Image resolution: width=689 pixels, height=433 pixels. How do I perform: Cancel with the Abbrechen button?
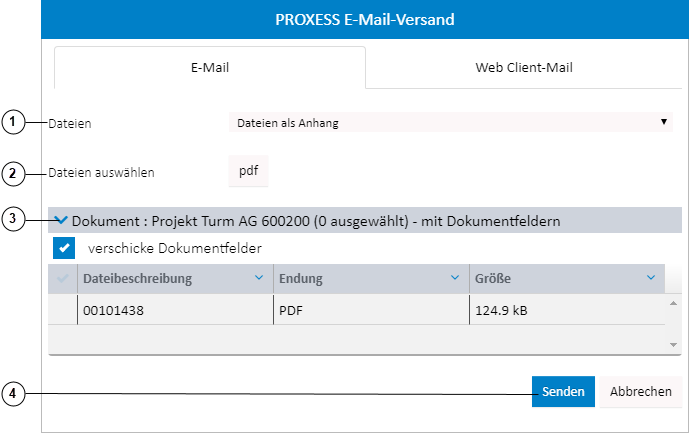[x=640, y=392]
